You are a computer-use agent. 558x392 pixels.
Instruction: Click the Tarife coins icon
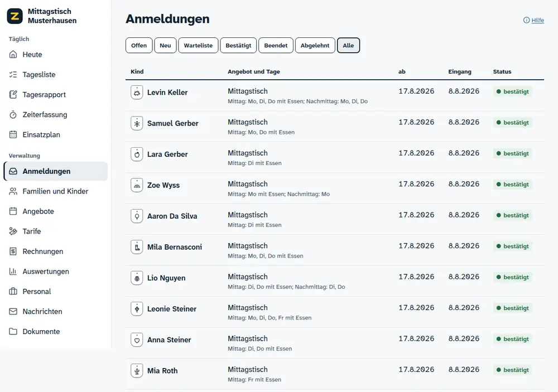pos(13,231)
